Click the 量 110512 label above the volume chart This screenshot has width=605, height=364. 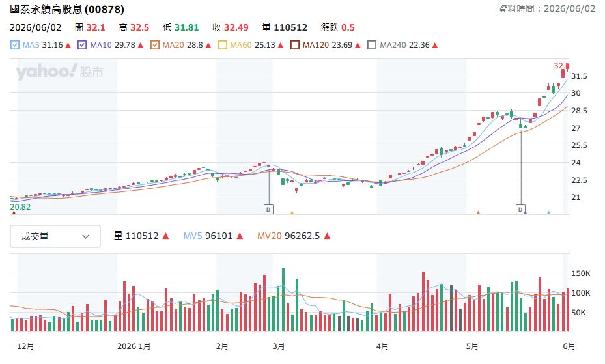click(136, 236)
